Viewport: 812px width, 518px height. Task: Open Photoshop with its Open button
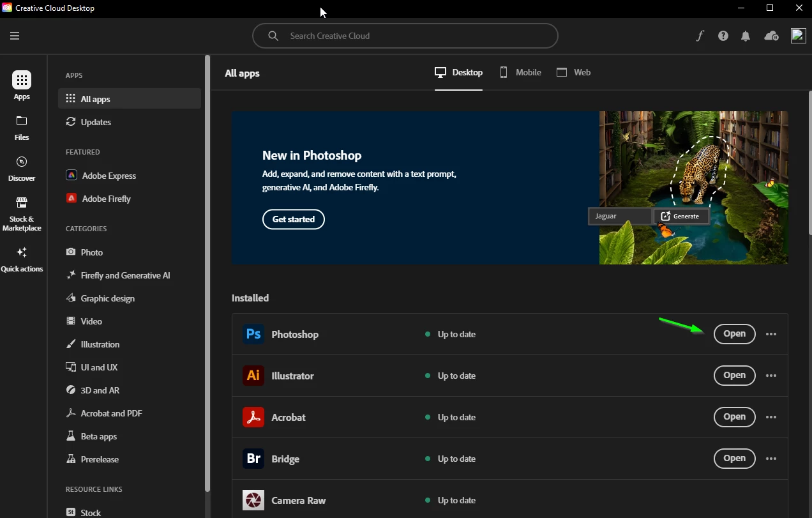pos(734,334)
